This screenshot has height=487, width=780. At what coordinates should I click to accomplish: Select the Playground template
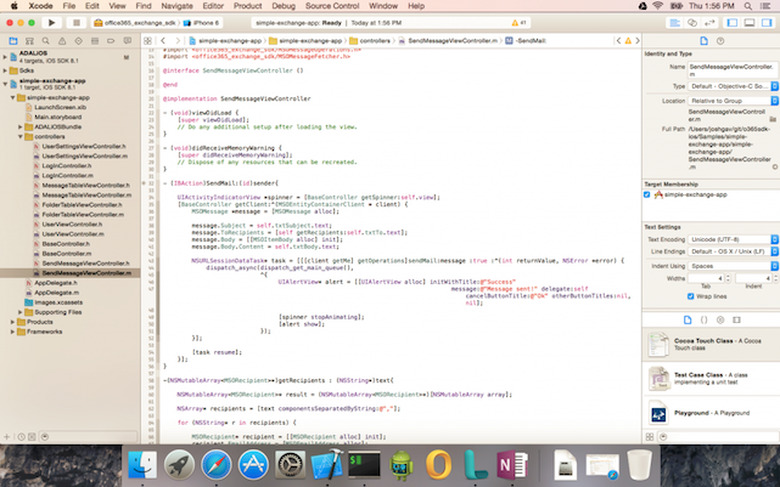(711, 413)
